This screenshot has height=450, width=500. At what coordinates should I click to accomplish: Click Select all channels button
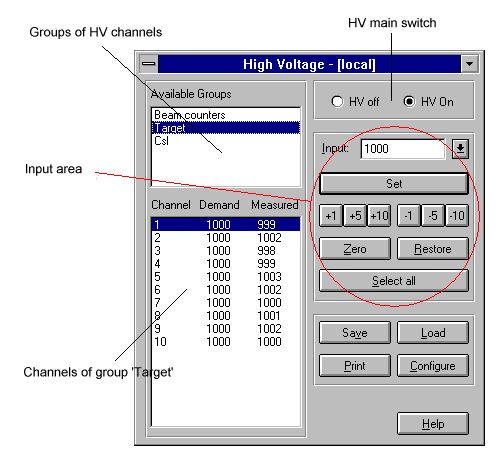pos(394,281)
